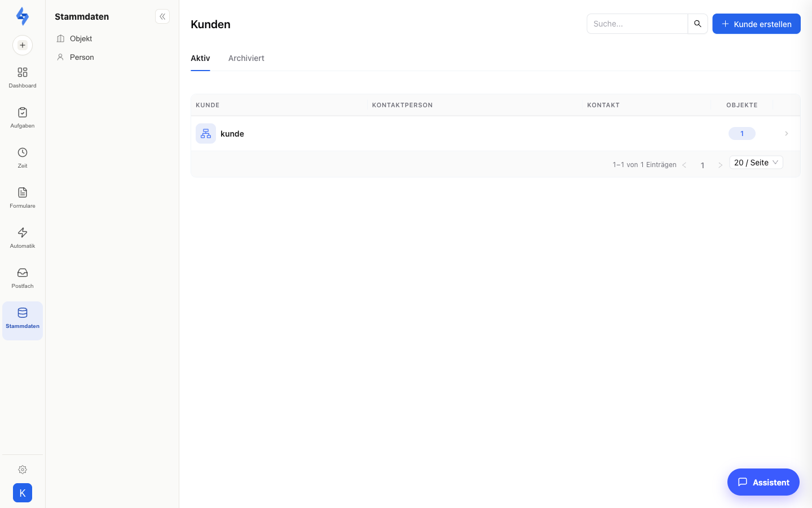
Task: Open the user avatar K menu
Action: [x=23, y=493]
